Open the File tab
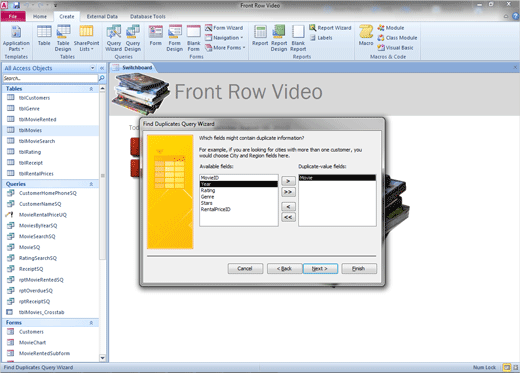Image resolution: width=520 pixels, height=373 pixels. pyautogui.click(x=13, y=16)
